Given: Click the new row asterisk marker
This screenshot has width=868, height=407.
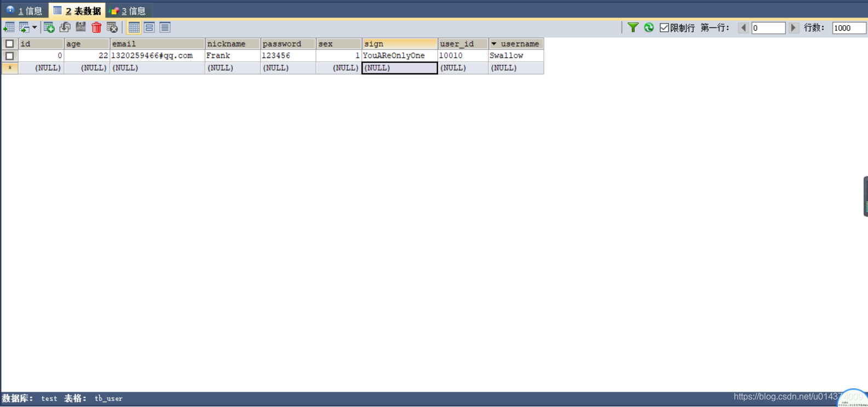Looking at the screenshot, I should [x=9, y=68].
